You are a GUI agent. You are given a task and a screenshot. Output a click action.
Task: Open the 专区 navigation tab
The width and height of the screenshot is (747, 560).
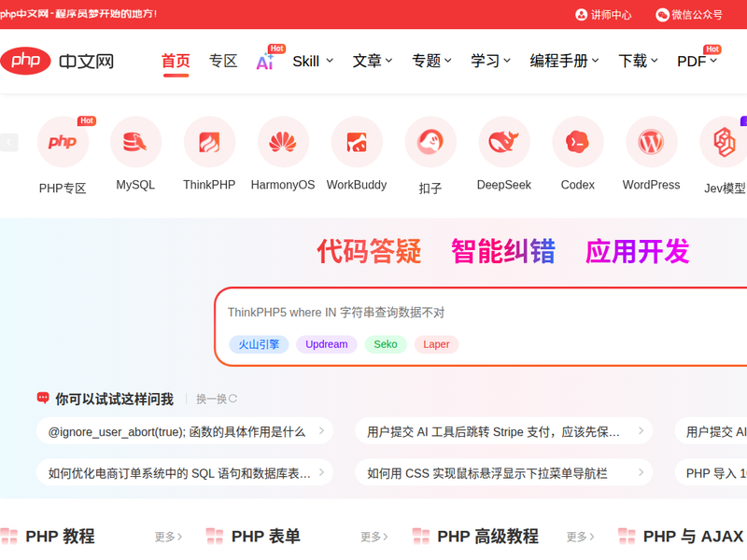point(223,61)
